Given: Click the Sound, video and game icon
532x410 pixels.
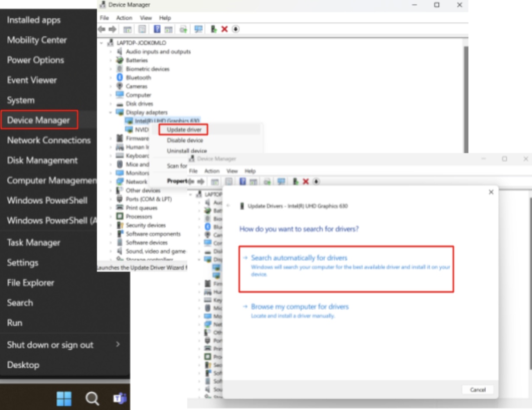Looking at the screenshot, I should coord(120,251).
